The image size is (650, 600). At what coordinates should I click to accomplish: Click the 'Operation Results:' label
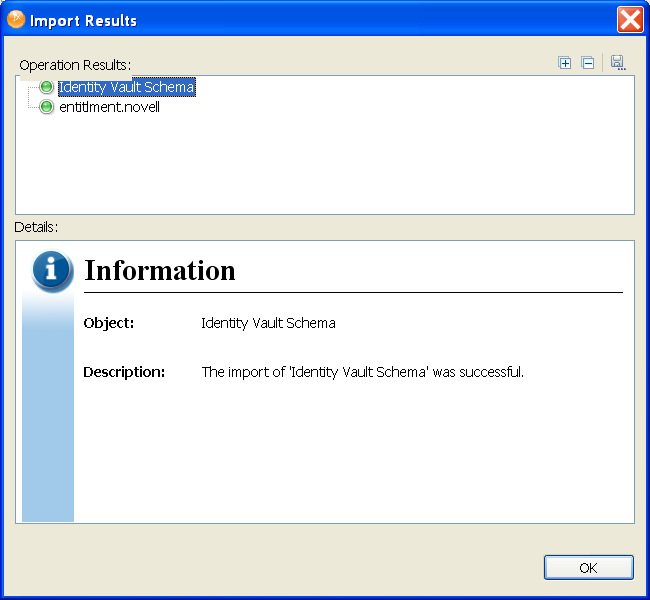coord(75,65)
